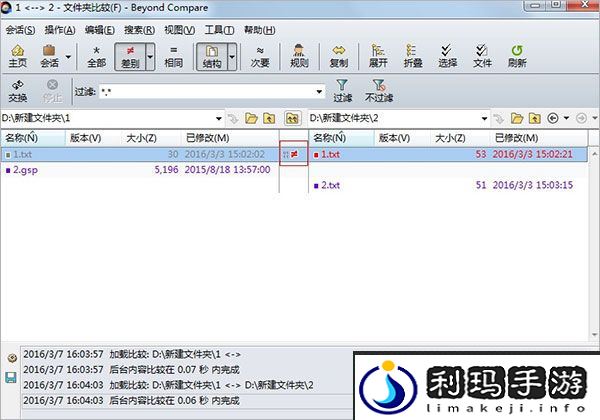The width and height of the screenshot is (600, 420).
Task: Open the 主页 home toolbar button
Action: tap(18, 56)
